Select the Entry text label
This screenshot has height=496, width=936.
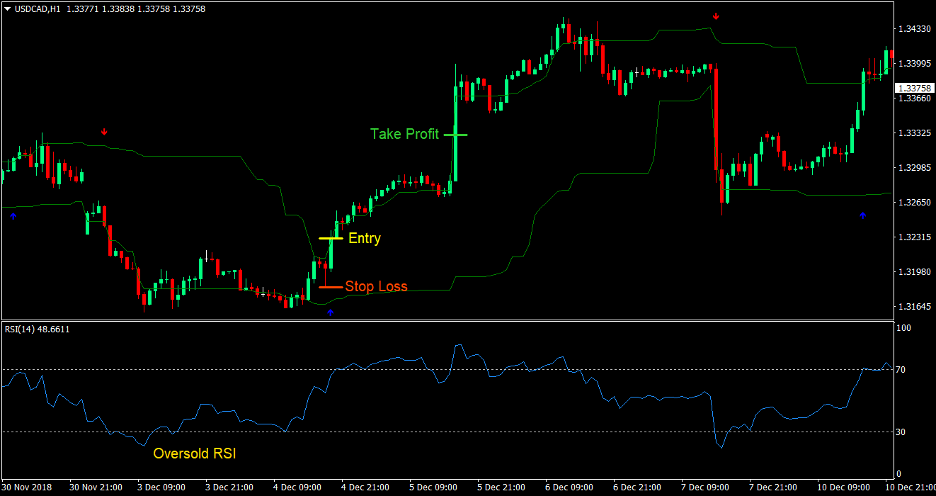[x=364, y=238]
